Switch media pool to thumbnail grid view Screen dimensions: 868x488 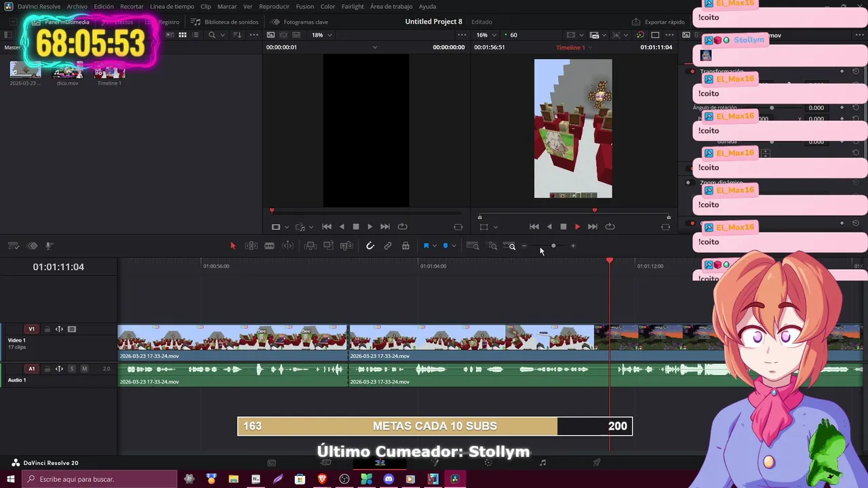[x=182, y=35]
